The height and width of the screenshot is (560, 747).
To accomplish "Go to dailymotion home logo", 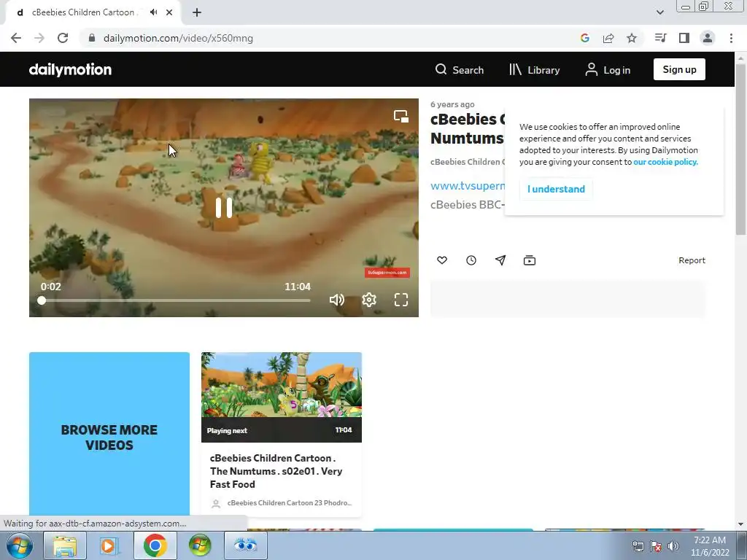I will click(70, 69).
